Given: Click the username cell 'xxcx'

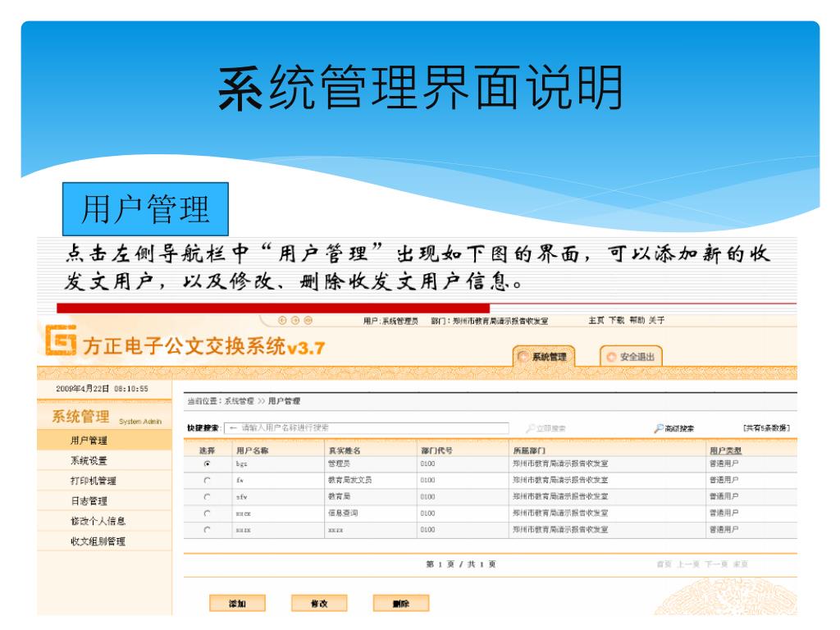Looking at the screenshot, I should (x=243, y=514).
